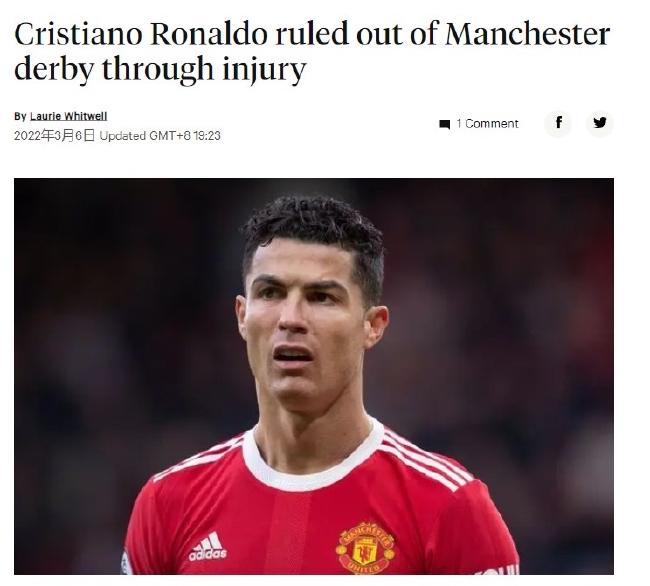The image size is (650, 586).
Task: Click the comment speech bubble icon
Action: coord(444,124)
